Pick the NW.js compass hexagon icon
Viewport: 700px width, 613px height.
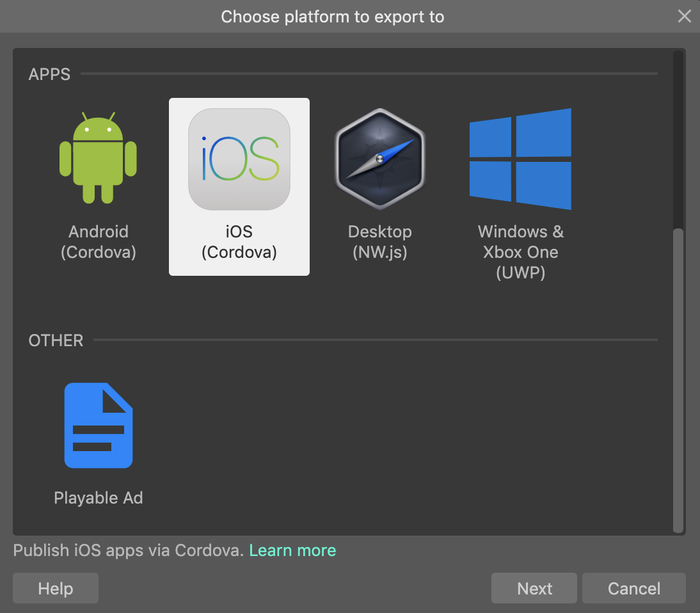pos(380,159)
